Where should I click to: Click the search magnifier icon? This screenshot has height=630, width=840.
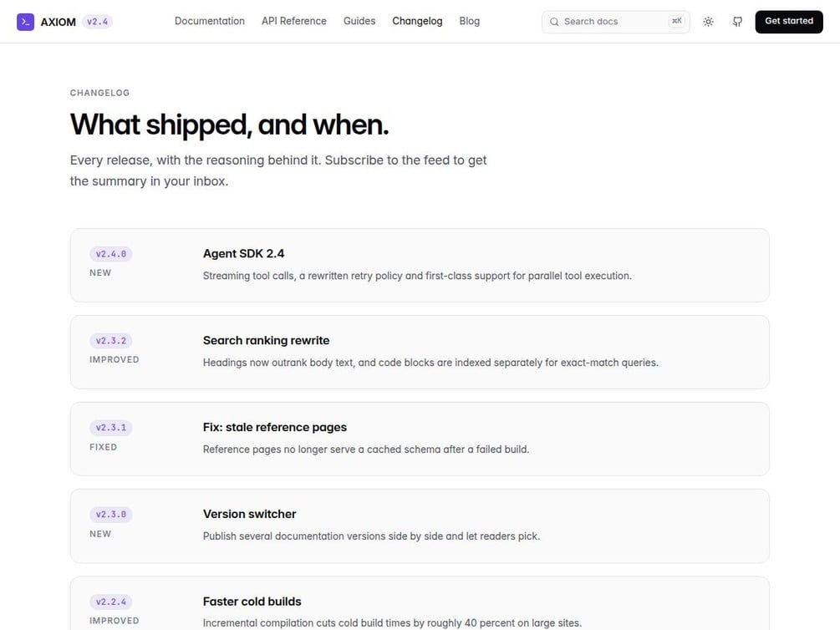(x=554, y=22)
